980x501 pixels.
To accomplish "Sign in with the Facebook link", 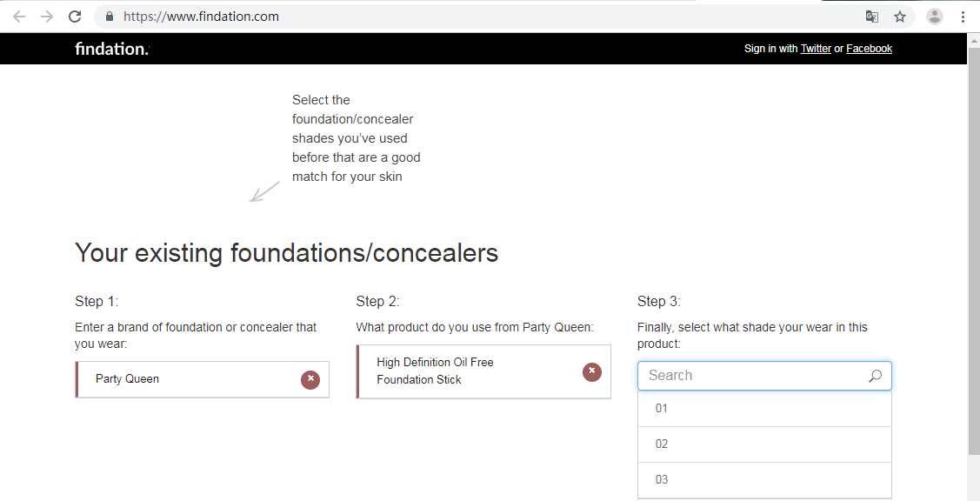I will [x=869, y=49].
